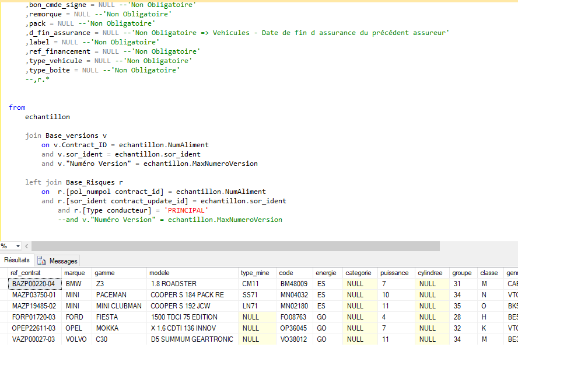The height and width of the screenshot is (368, 588).
Task: Click the CM11 type_mine cell
Action: point(257,284)
